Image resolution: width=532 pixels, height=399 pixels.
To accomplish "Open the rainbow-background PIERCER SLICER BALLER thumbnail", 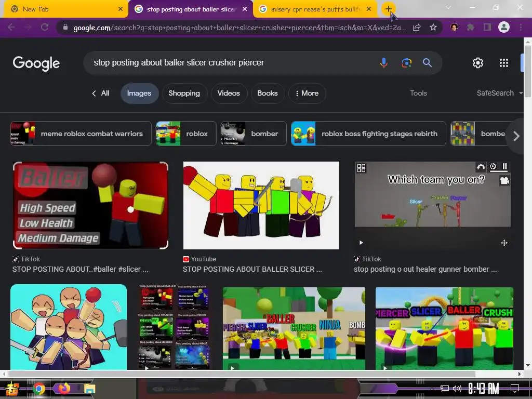I will tap(445, 328).
